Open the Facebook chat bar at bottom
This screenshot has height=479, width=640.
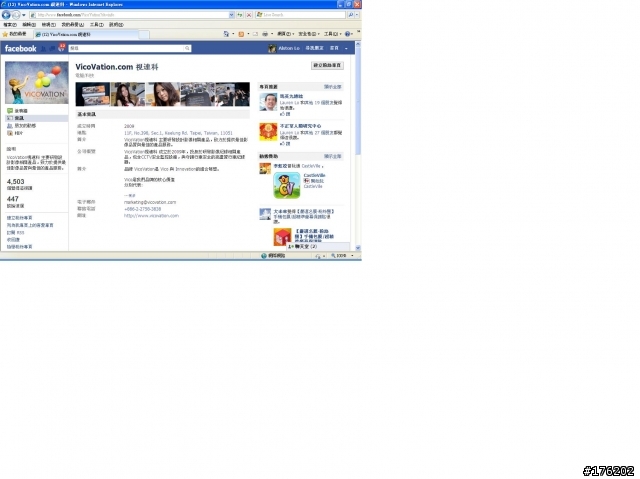318,247
